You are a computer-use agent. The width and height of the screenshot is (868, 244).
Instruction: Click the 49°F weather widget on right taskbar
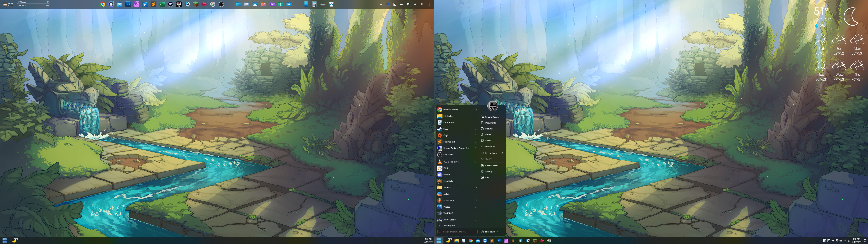(449, 240)
